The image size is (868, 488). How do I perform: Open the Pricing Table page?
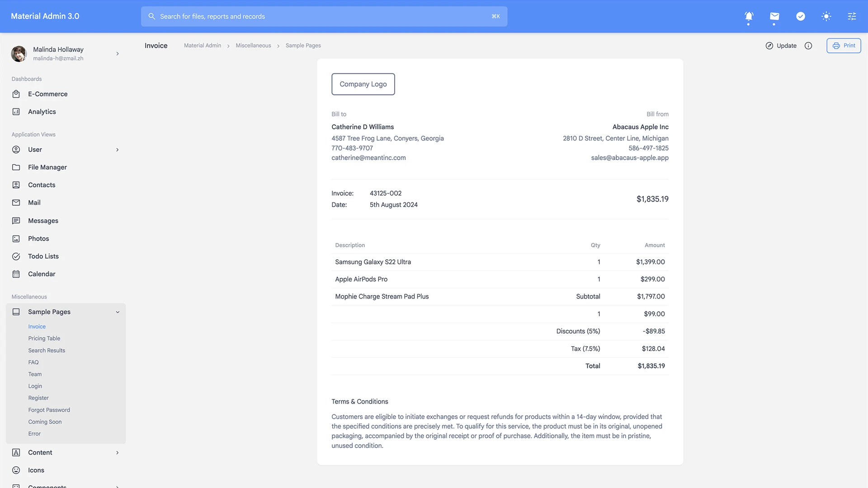point(44,338)
